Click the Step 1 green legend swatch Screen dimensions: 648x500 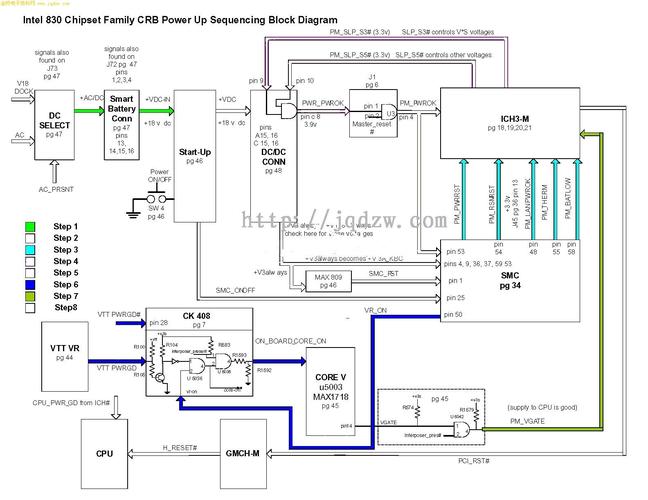point(30,227)
